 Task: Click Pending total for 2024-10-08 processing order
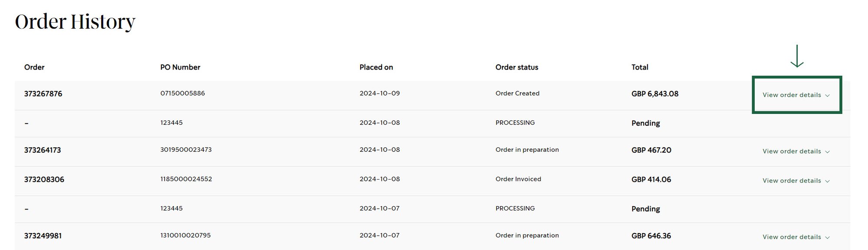[x=645, y=123]
